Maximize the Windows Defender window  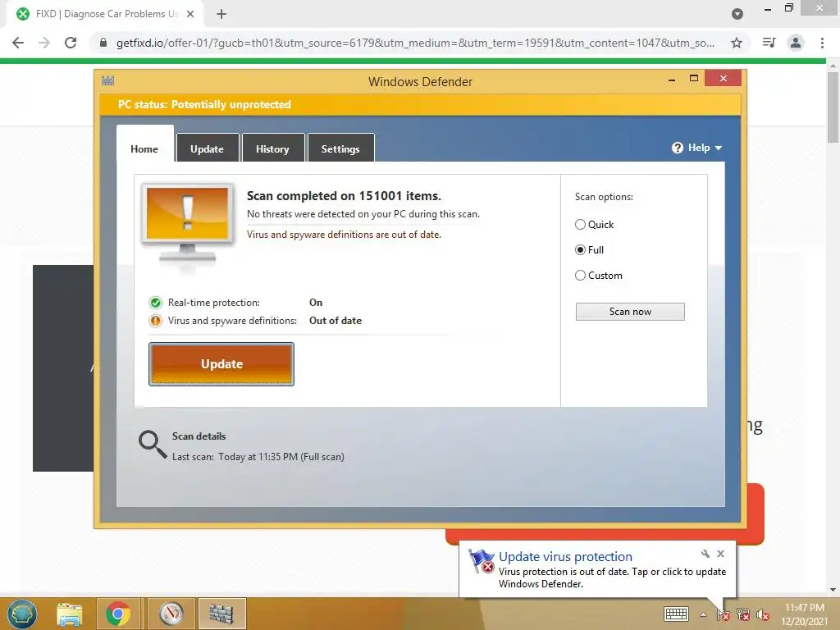tap(694, 78)
